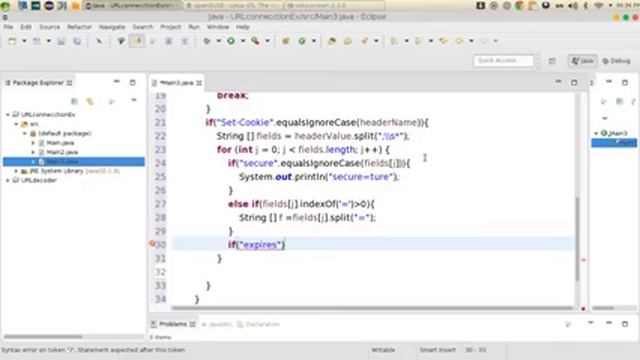Open the Search toolbar dropdown arrow
This screenshot has width=640, height=360.
376,41
